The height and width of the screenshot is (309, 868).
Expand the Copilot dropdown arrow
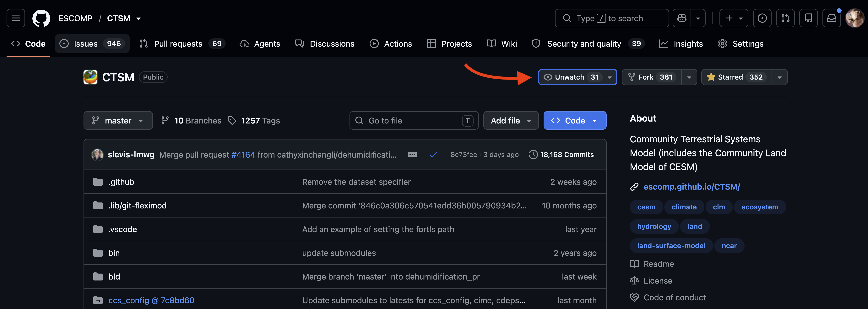[698, 18]
